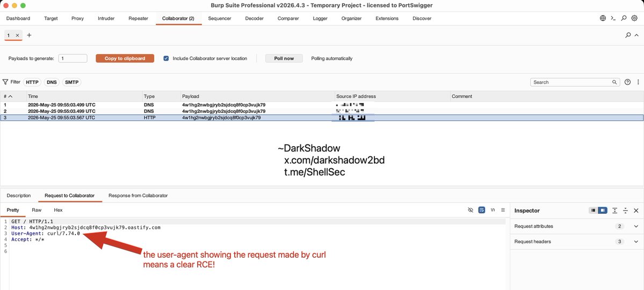Image resolution: width=644 pixels, height=290 pixels.
Task: Toggle the DNS filter chip
Action: click(52, 82)
